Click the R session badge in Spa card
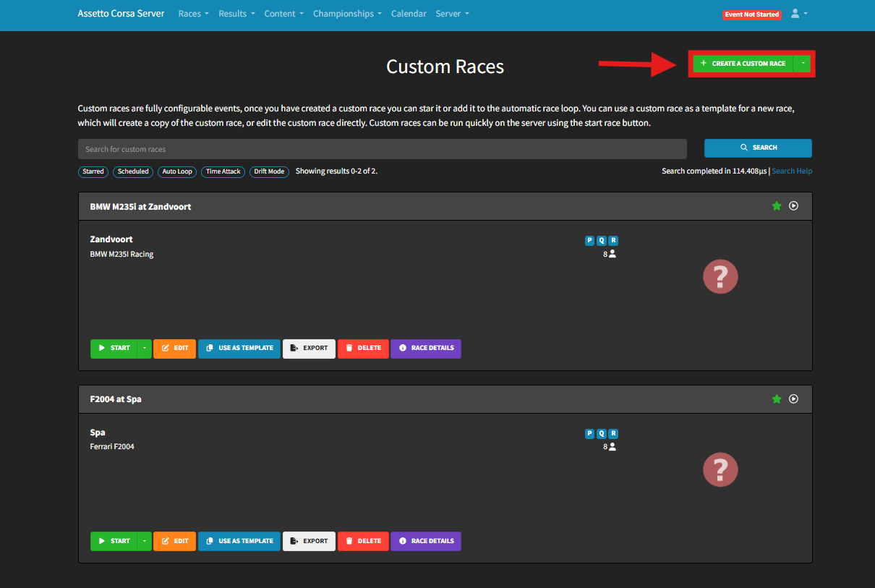This screenshot has width=875, height=588. (613, 434)
